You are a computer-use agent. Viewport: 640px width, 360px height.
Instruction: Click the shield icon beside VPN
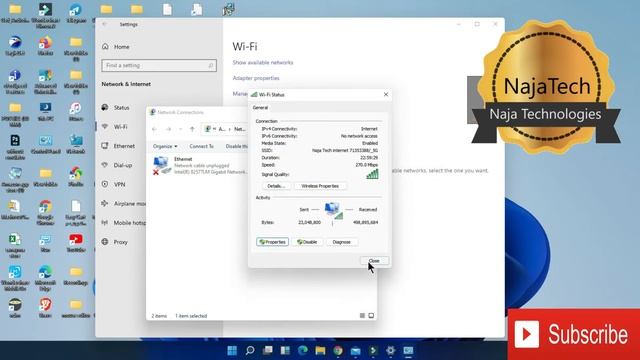tap(105, 184)
